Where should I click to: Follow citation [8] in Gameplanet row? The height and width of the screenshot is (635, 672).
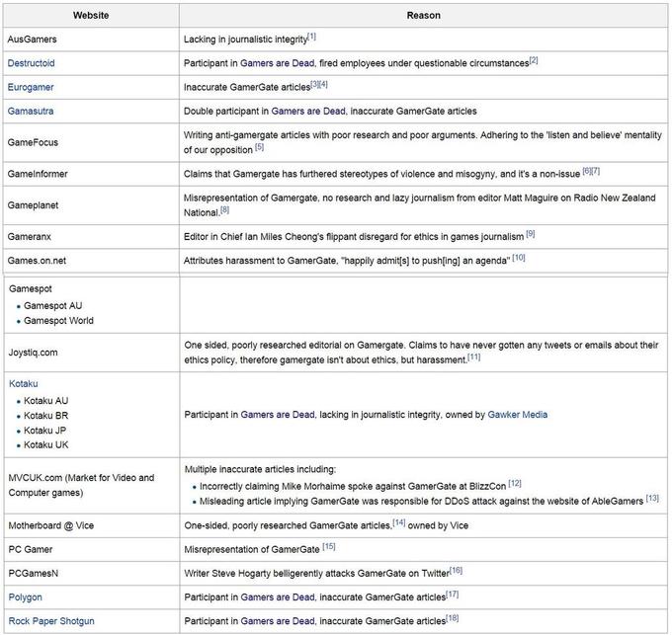(225, 209)
